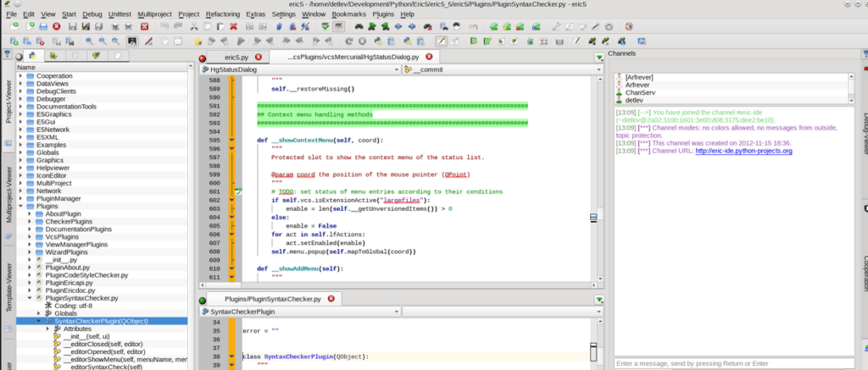Open the green arrow tab list for the upper editor
868x370 pixels.
tap(599, 58)
